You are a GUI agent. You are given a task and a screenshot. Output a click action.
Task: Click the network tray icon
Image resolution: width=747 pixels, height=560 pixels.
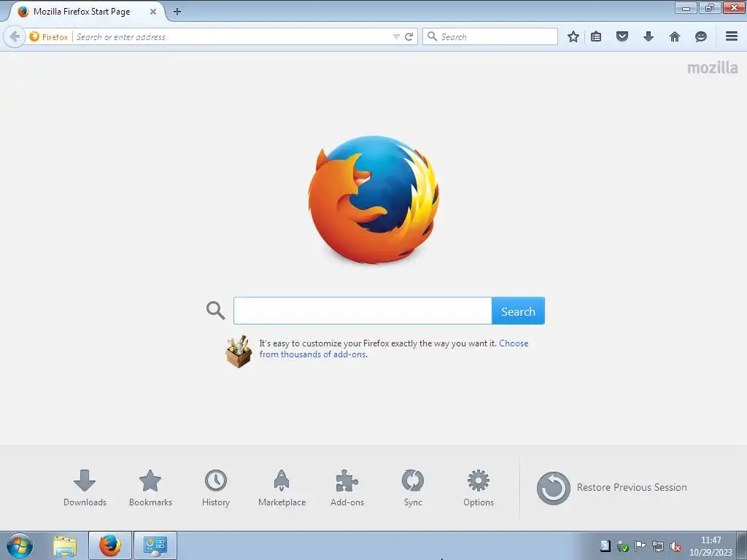(658, 547)
